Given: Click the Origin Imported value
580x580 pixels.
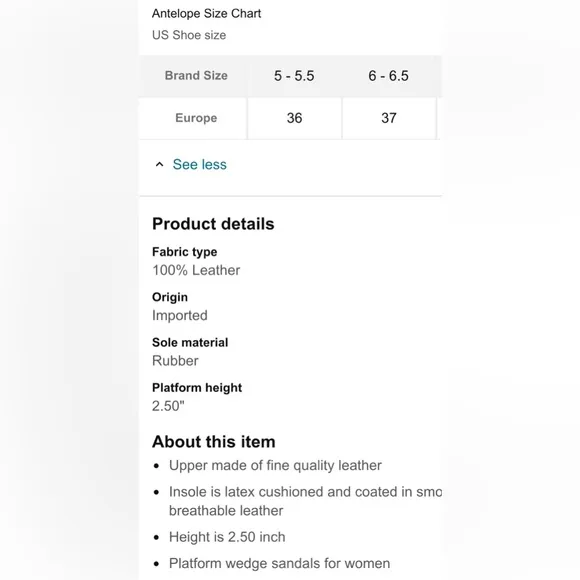Looking at the screenshot, I should [180, 316].
